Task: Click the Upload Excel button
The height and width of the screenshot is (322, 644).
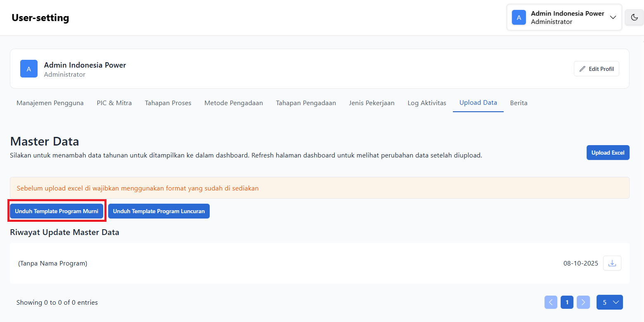Action: coord(608,153)
